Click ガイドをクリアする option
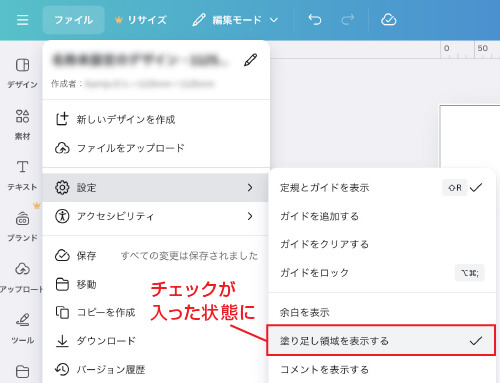This screenshot has height=383, width=500. [382, 244]
